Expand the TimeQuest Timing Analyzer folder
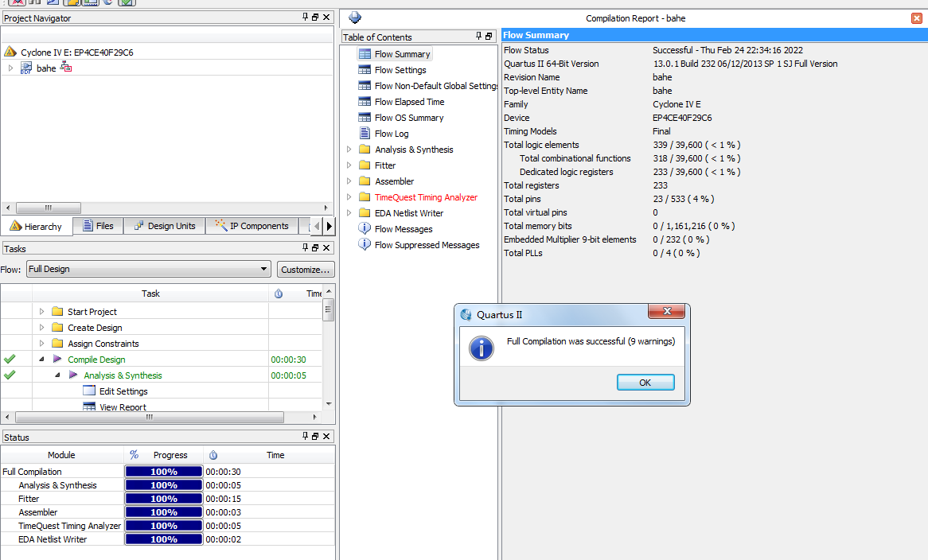This screenshot has width=928, height=560. coord(349,197)
